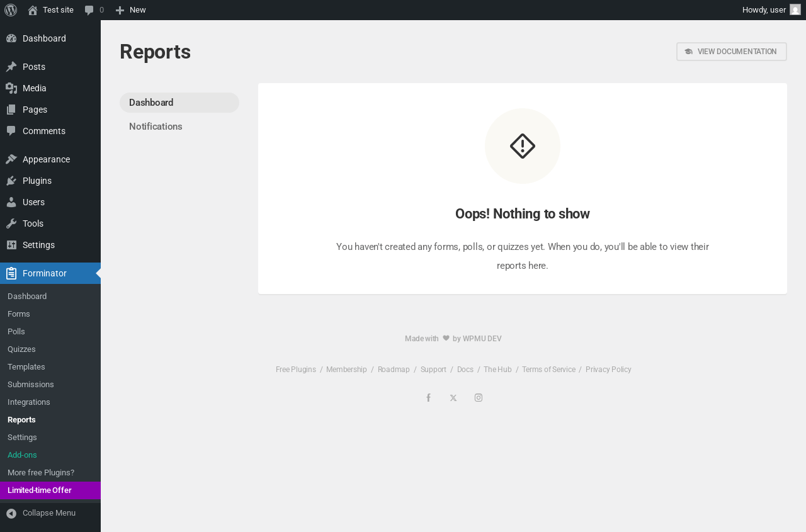Open the Comments menu in the sidebar
Viewport: 806px width, 532px height.
pos(50,131)
